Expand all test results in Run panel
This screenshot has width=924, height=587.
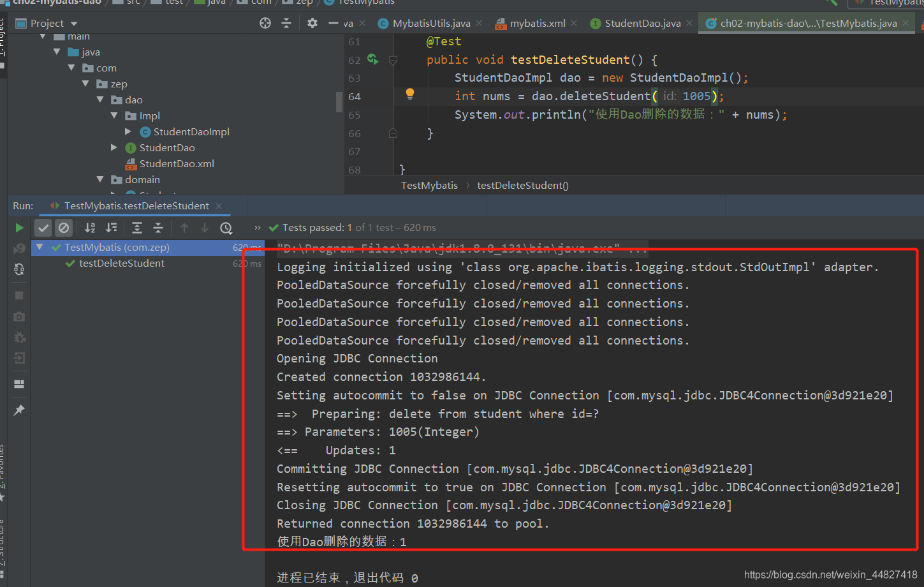137,228
